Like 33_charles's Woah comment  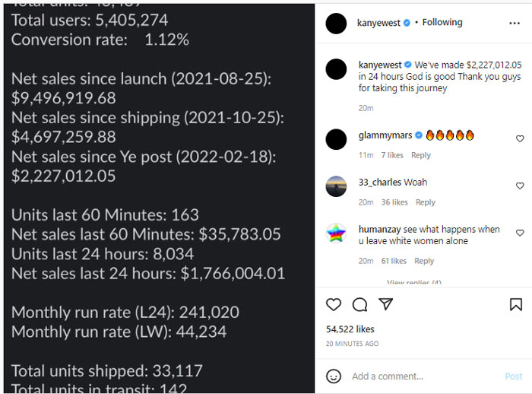(x=520, y=186)
